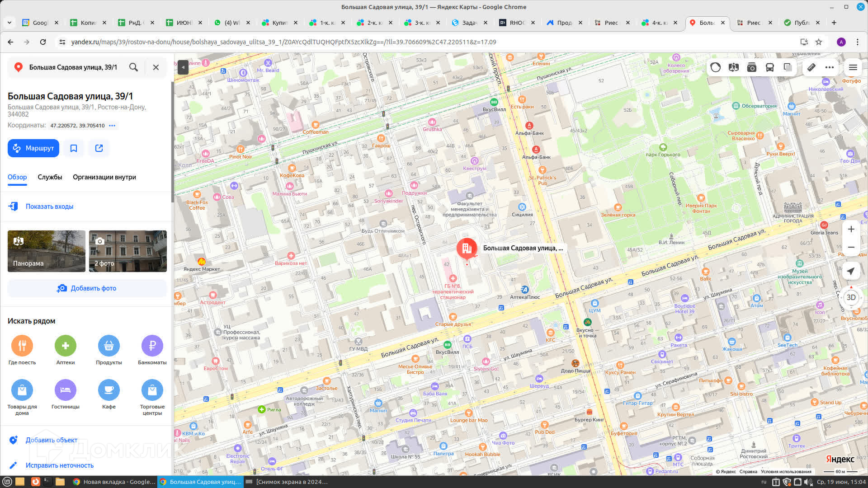Open the Панорама thumbnail

(46, 251)
